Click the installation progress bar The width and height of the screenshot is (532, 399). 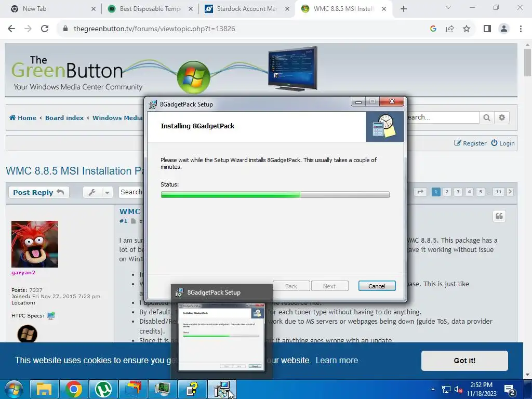(x=275, y=194)
